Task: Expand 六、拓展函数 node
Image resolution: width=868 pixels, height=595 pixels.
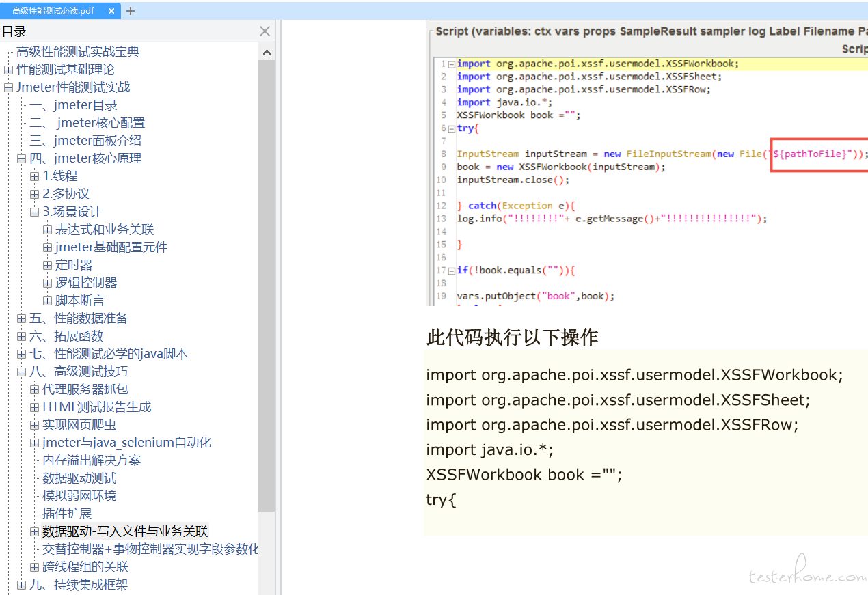Action: pyautogui.click(x=21, y=336)
